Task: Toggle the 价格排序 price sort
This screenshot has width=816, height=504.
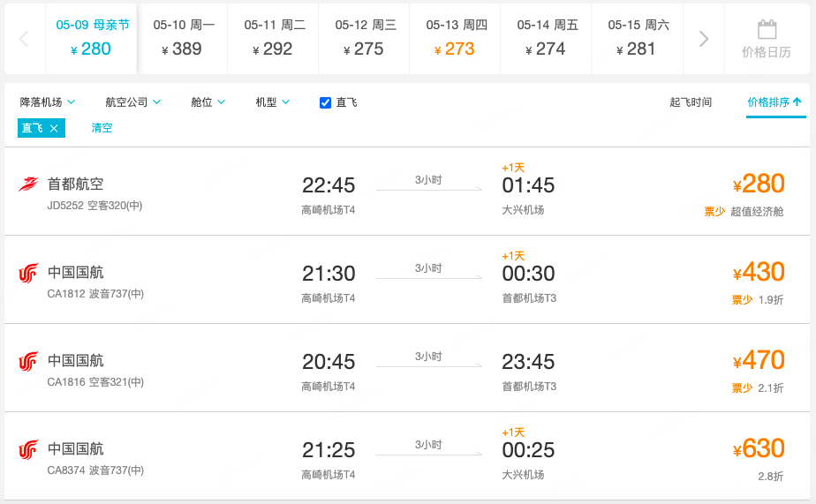Action: pos(774,102)
